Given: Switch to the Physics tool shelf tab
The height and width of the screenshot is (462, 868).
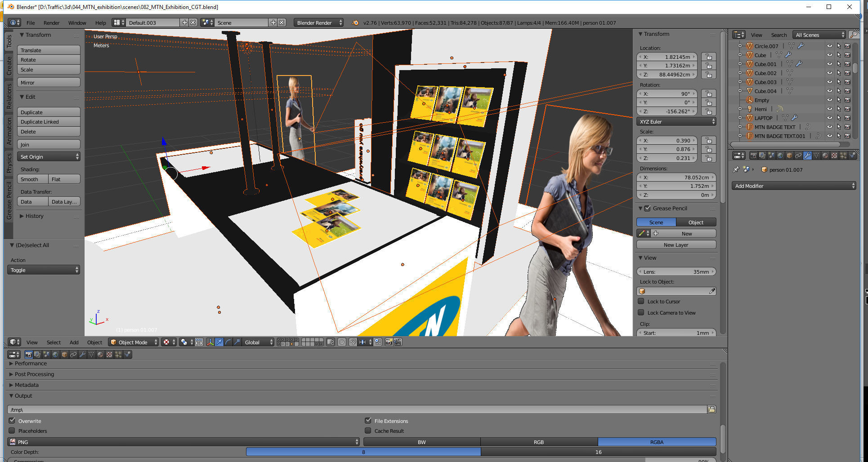Looking at the screenshot, I should [x=9, y=163].
